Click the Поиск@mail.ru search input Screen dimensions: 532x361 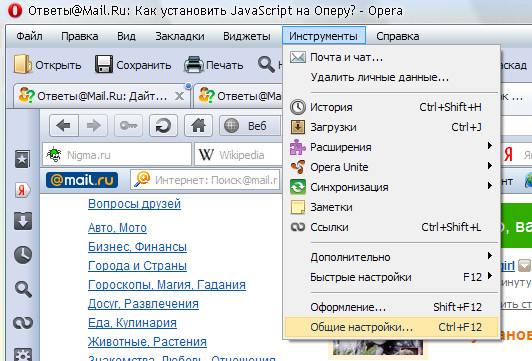point(206,179)
